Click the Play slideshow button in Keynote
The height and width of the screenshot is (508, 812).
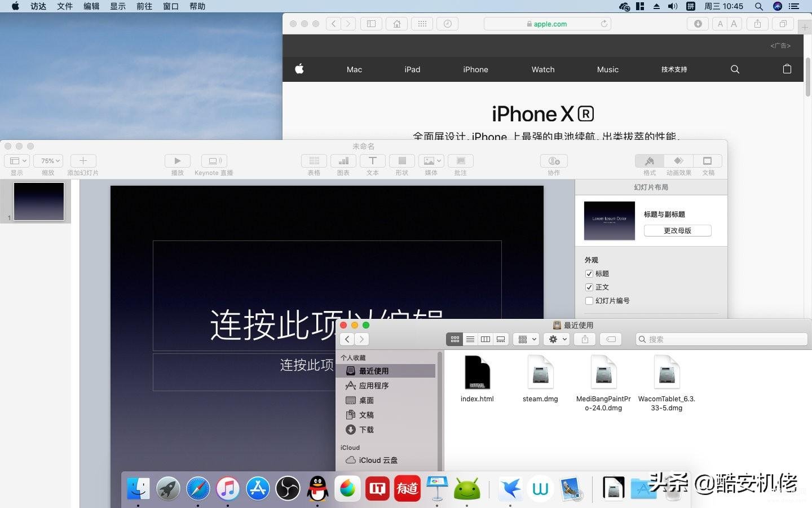177,161
